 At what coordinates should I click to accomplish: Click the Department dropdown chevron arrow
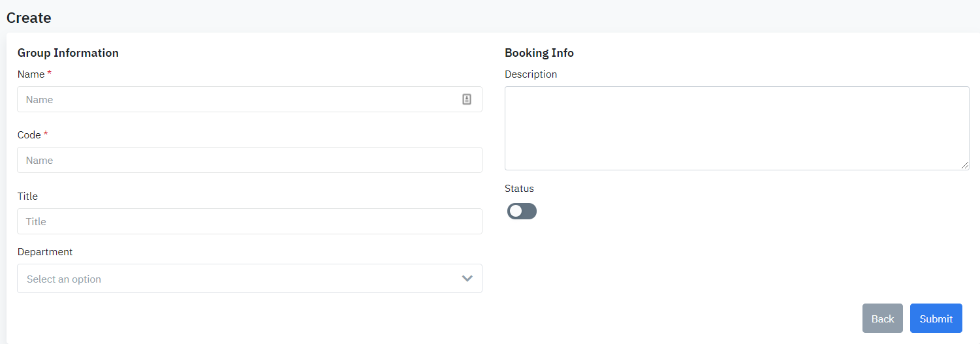pyautogui.click(x=467, y=279)
